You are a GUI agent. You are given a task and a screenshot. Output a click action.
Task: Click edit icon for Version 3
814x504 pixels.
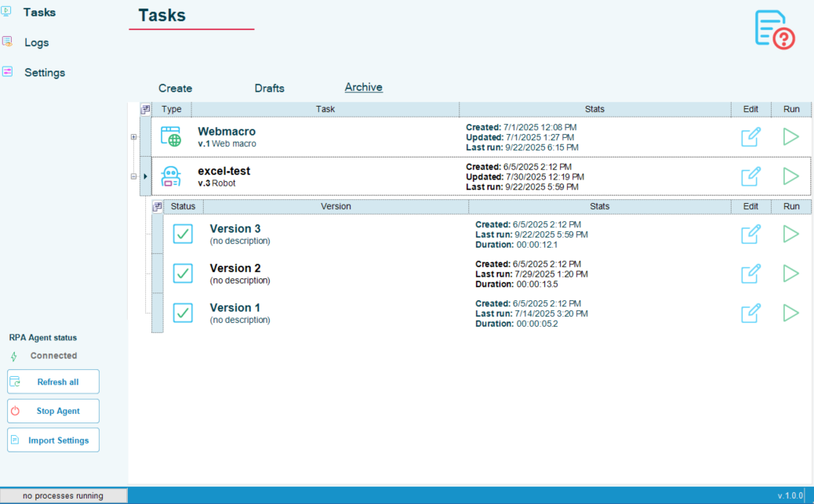(750, 234)
